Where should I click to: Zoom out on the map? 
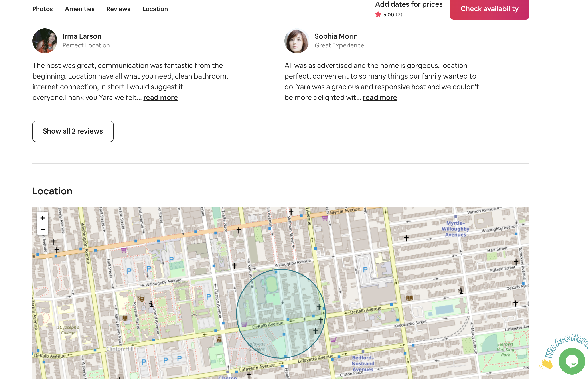coord(43,229)
